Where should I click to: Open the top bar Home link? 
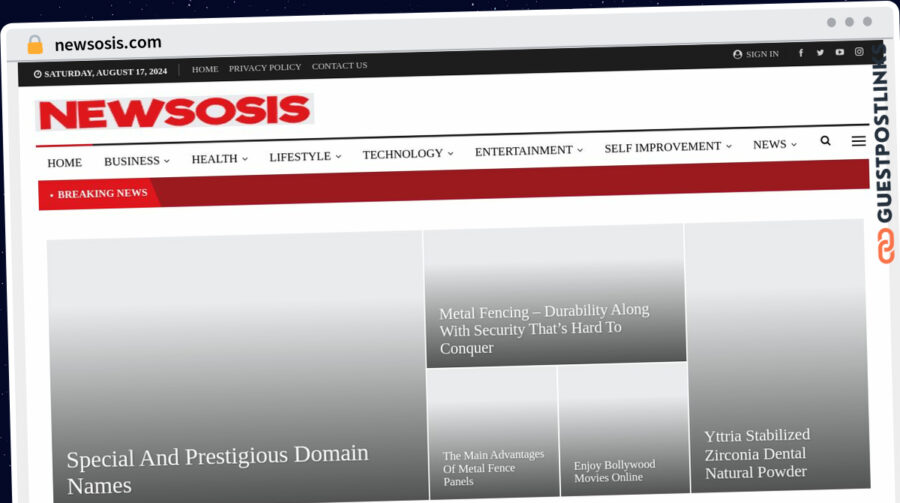coord(205,69)
